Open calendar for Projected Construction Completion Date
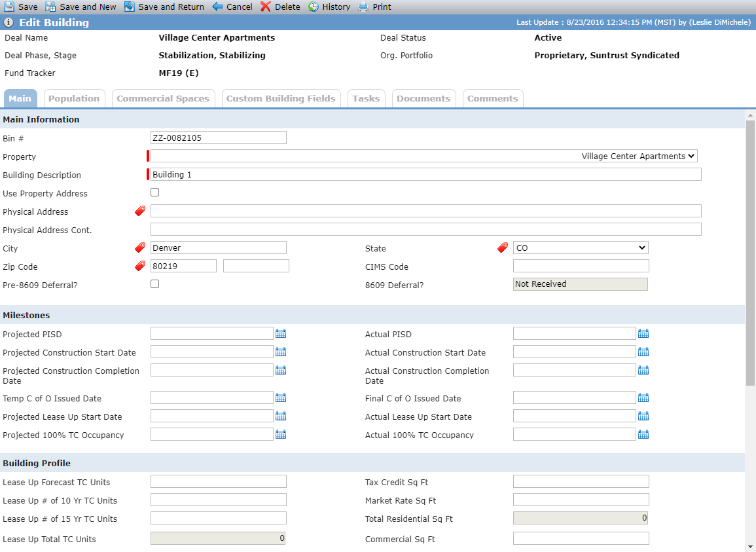756x552 pixels. pos(281,370)
